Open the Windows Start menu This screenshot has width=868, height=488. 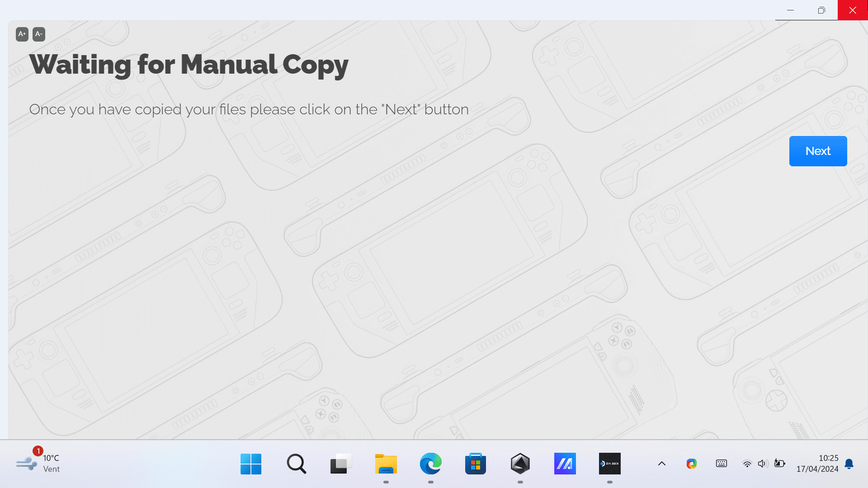pos(251,464)
